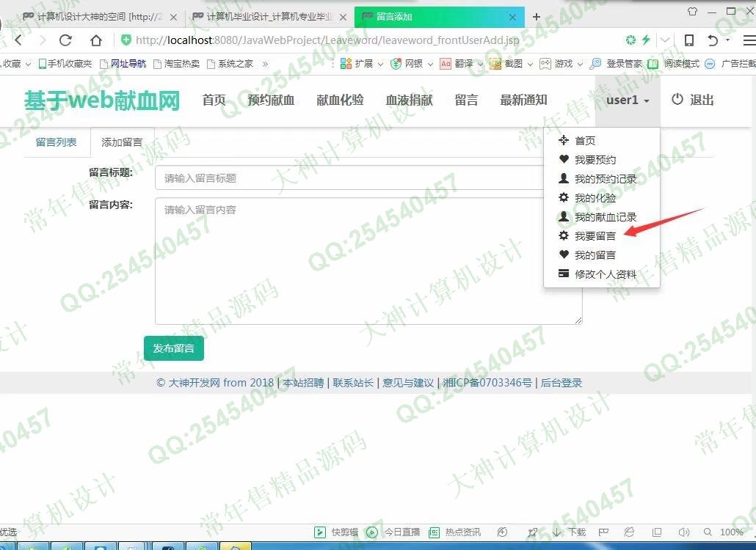Expand the 截图 screenshot dropdown
Viewport: 756px width, 550px height.
pyautogui.click(x=531, y=64)
